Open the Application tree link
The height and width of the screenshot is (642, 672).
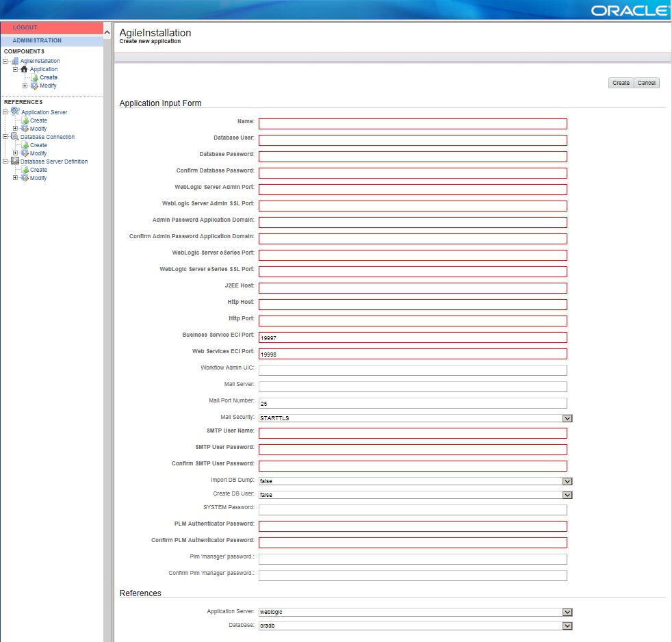tap(44, 69)
